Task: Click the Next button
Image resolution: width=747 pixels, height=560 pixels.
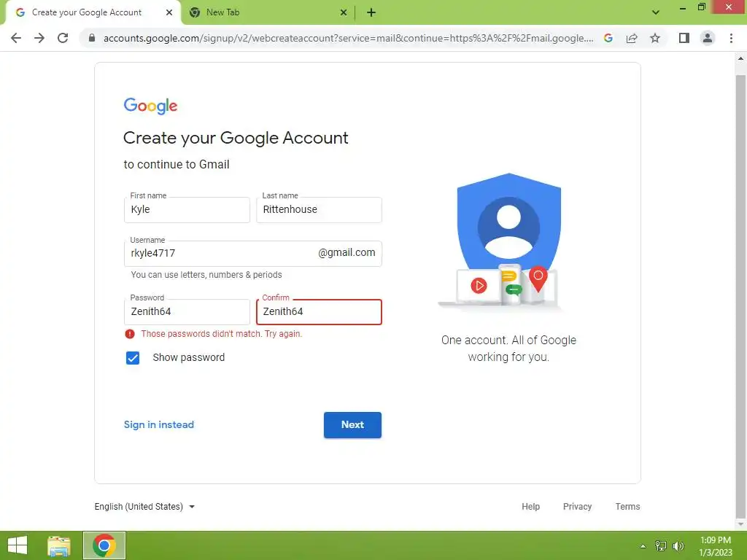Action: tap(352, 425)
